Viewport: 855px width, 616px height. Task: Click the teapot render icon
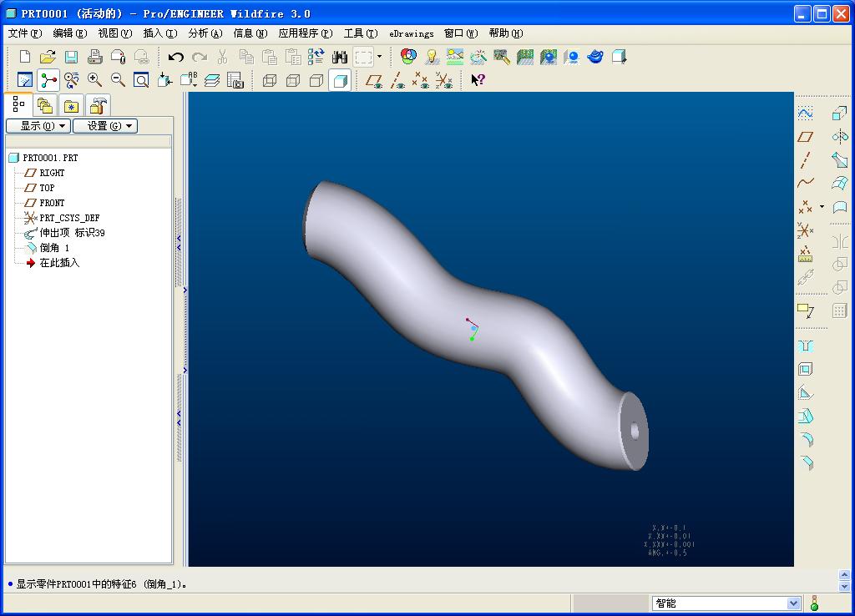pyautogui.click(x=595, y=56)
